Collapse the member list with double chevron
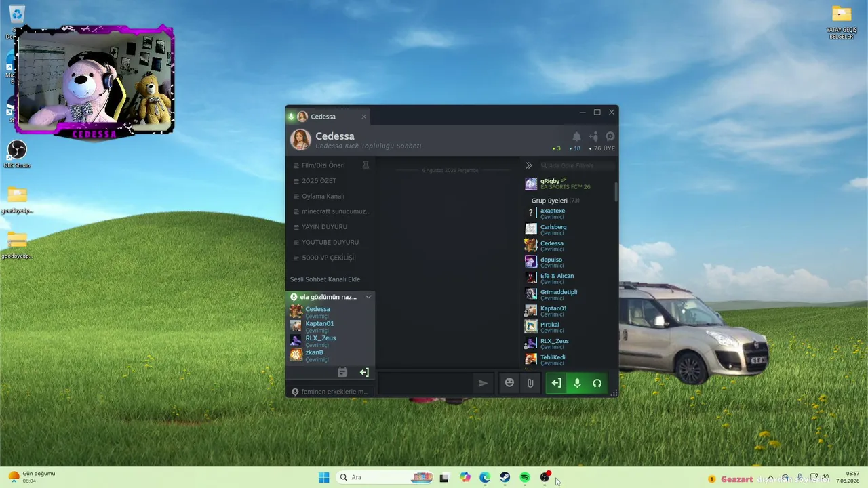Viewport: 868px width, 488px height. pos(529,165)
